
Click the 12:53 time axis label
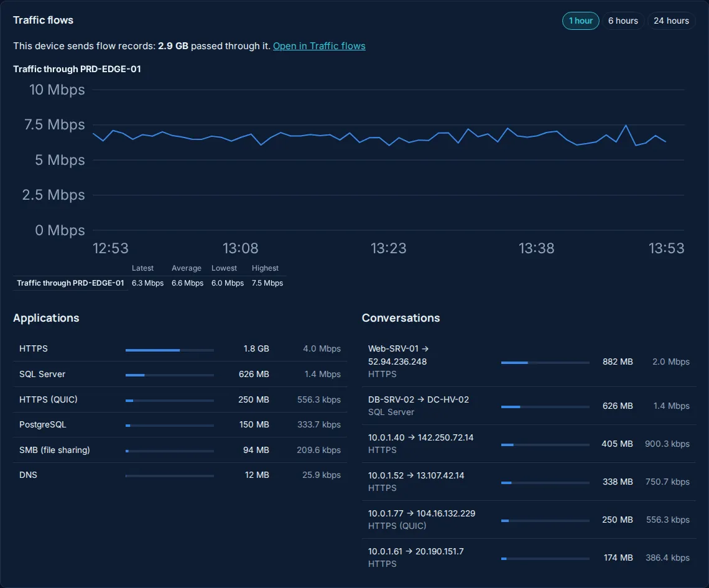[x=110, y=248]
